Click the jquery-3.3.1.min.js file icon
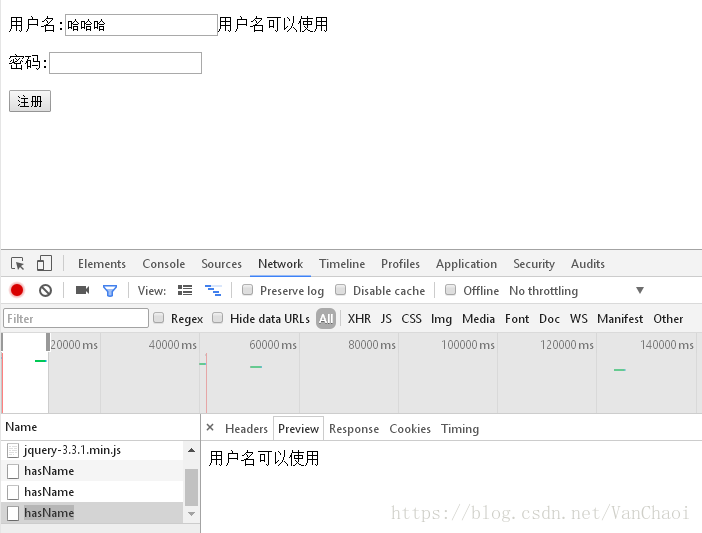 coord(13,450)
